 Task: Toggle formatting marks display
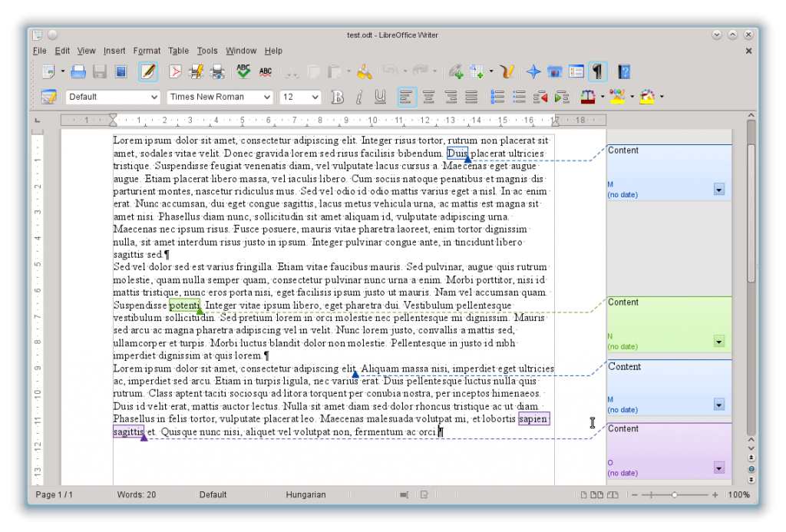point(597,71)
